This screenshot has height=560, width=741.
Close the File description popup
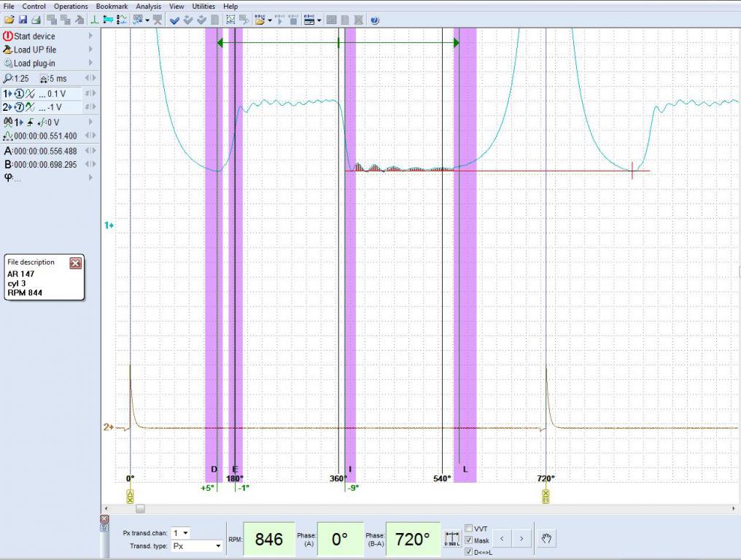point(75,263)
